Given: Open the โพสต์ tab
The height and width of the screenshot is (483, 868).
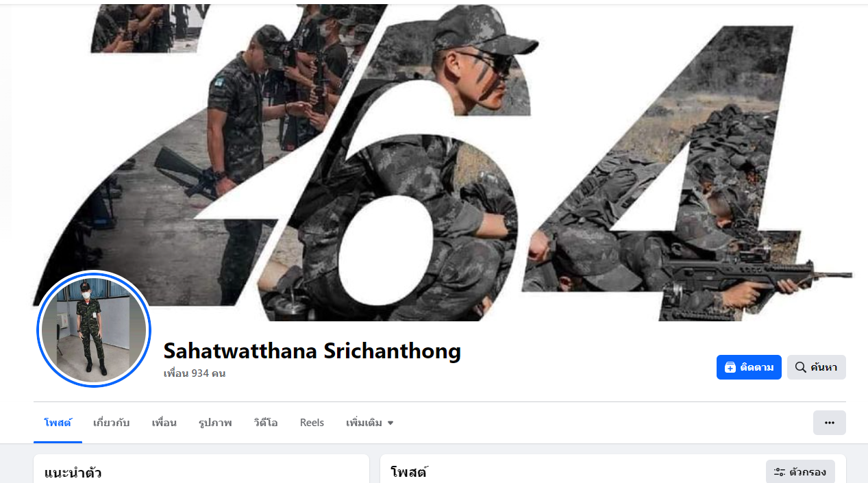Looking at the screenshot, I should pyautogui.click(x=58, y=423).
